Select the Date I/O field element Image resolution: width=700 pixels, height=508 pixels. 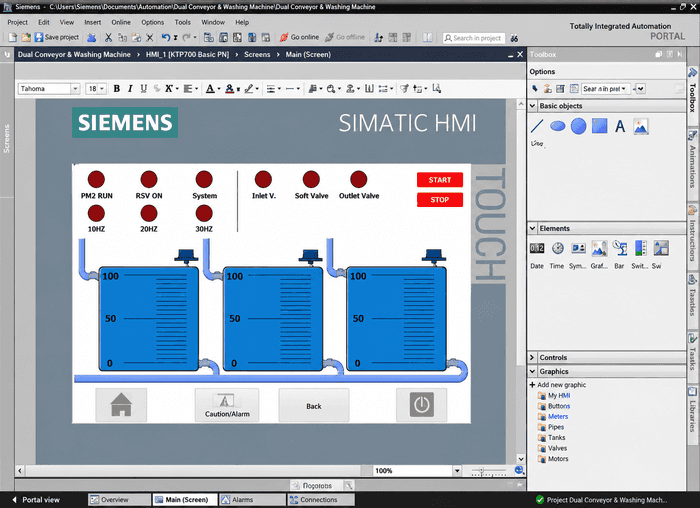pos(537,248)
